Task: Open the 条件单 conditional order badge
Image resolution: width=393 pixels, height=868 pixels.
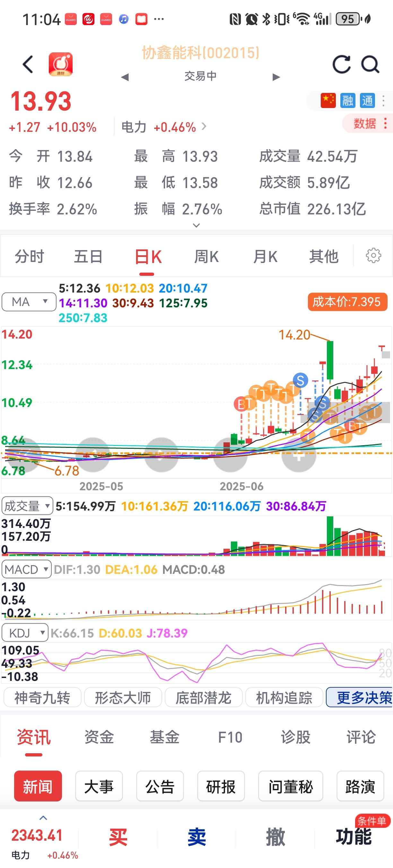Action: pyautogui.click(x=372, y=821)
